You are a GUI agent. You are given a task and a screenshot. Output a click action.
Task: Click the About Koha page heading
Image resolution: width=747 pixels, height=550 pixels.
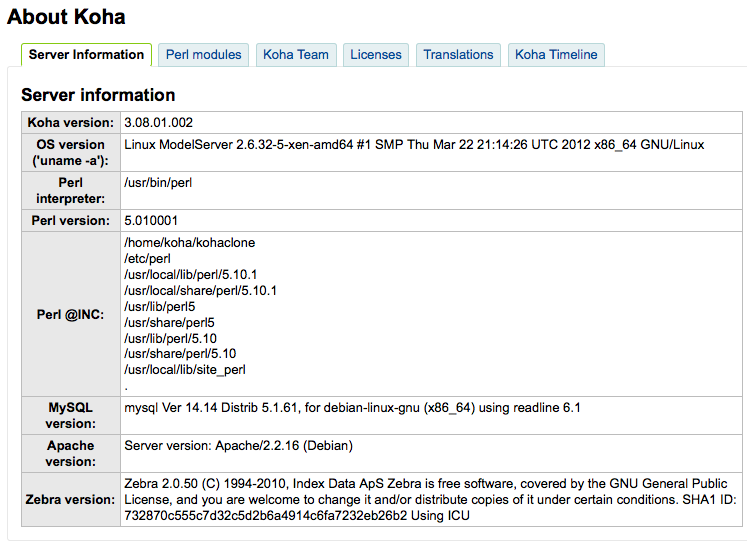tap(66, 17)
